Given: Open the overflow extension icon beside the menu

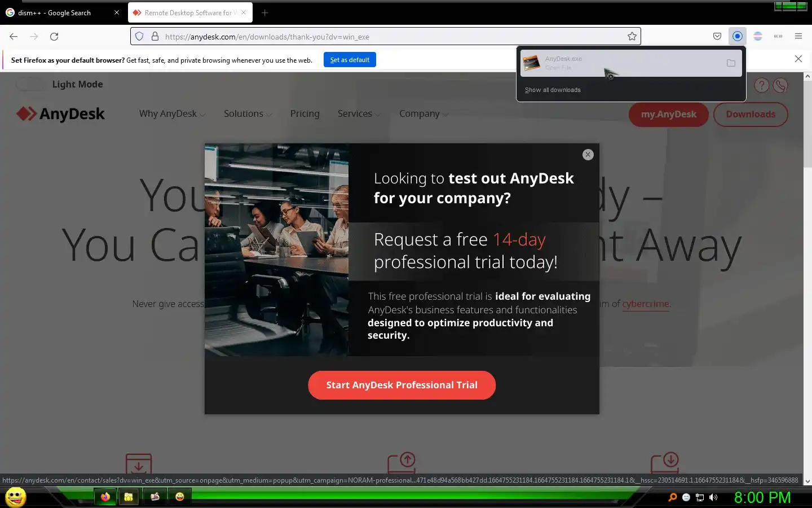Looking at the screenshot, I should pyautogui.click(x=778, y=36).
